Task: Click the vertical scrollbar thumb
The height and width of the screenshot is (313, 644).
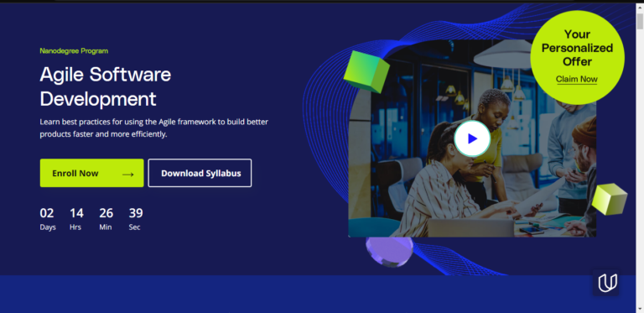Action: tap(640, 21)
